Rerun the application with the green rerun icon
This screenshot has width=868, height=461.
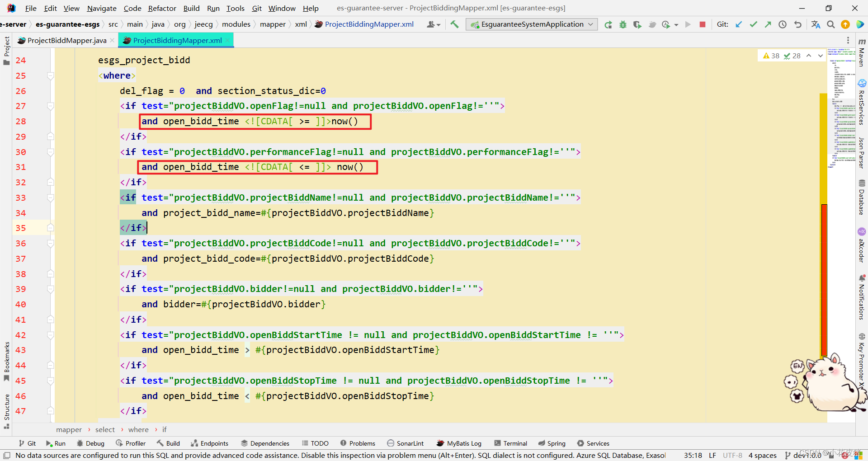pos(609,24)
